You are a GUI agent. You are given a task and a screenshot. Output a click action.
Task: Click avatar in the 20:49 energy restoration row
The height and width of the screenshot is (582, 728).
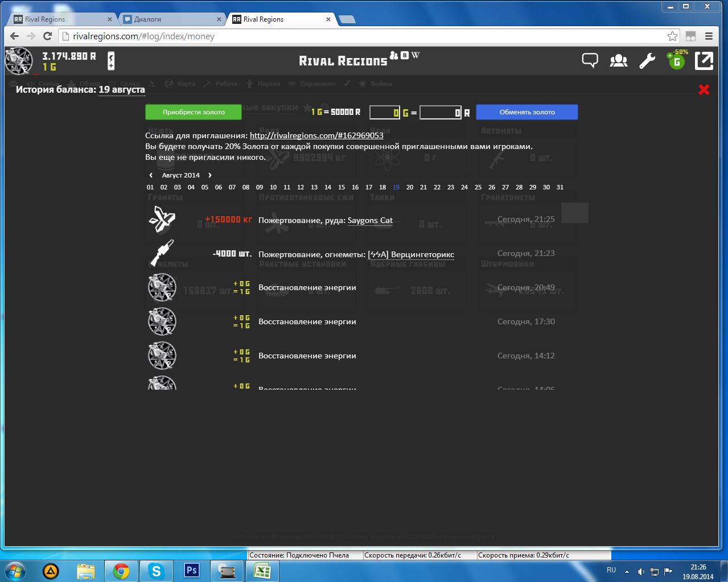click(x=162, y=287)
